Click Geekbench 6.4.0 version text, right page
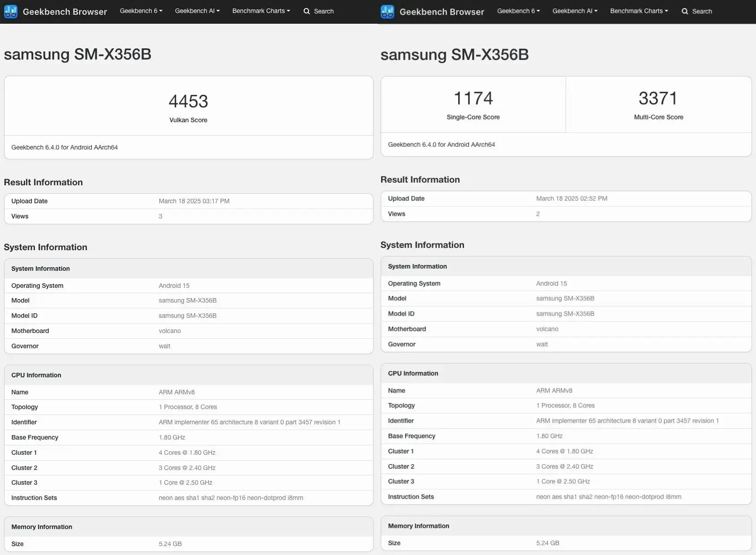The image size is (756, 555). pyautogui.click(x=442, y=145)
